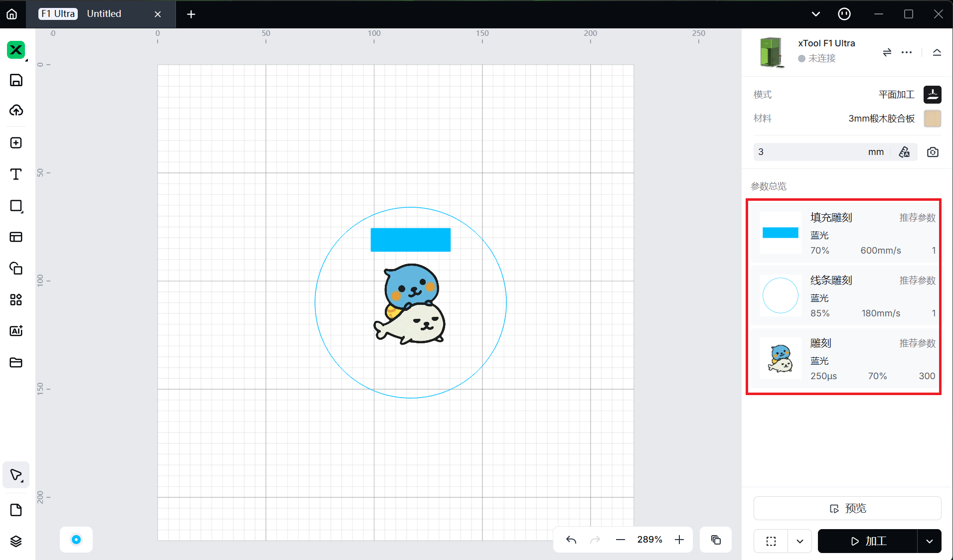953x560 pixels.
Task: Click the framing dotted square button
Action: [x=771, y=541]
